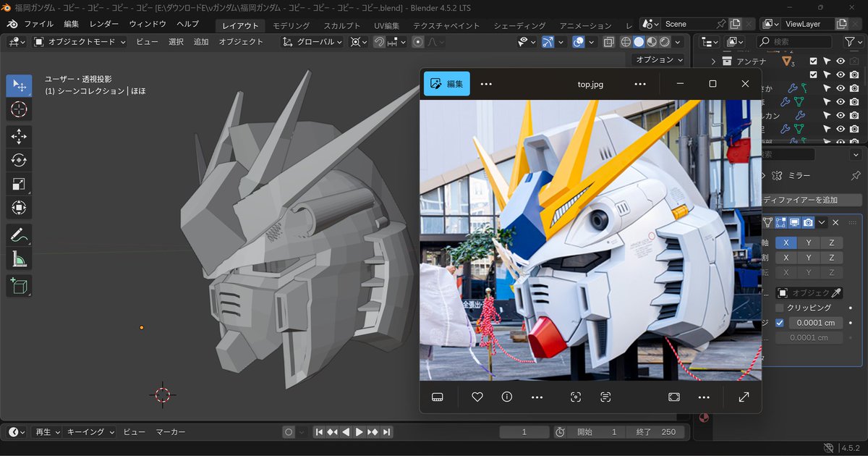Click the scan text icon in Photos viewer
The image size is (868, 456).
tap(605, 397)
